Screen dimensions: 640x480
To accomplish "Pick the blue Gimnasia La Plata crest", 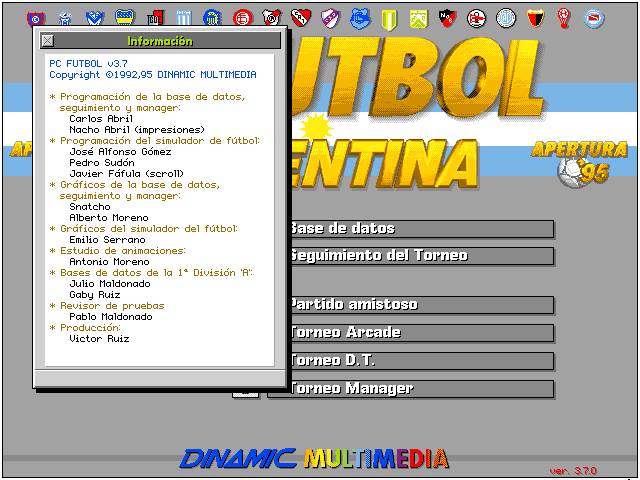I will [x=360, y=19].
